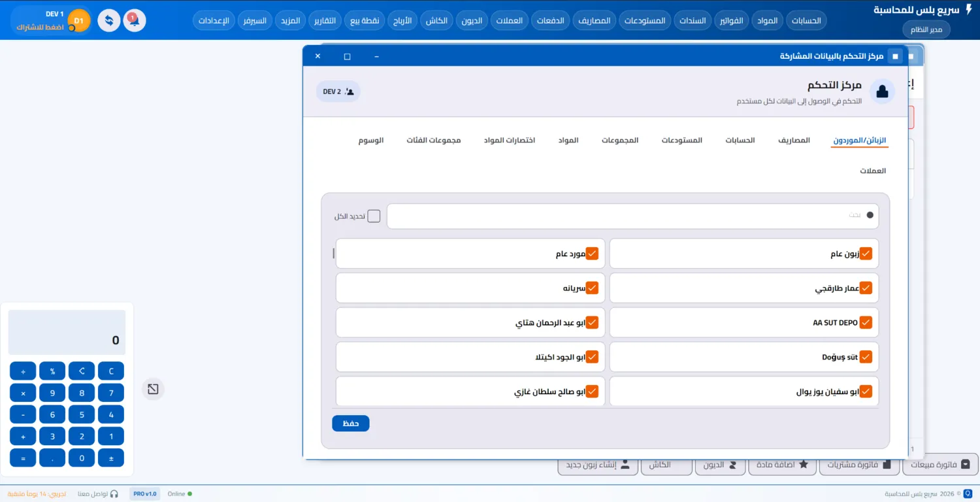Uncheck the زبون عام checkbox

click(x=866, y=254)
